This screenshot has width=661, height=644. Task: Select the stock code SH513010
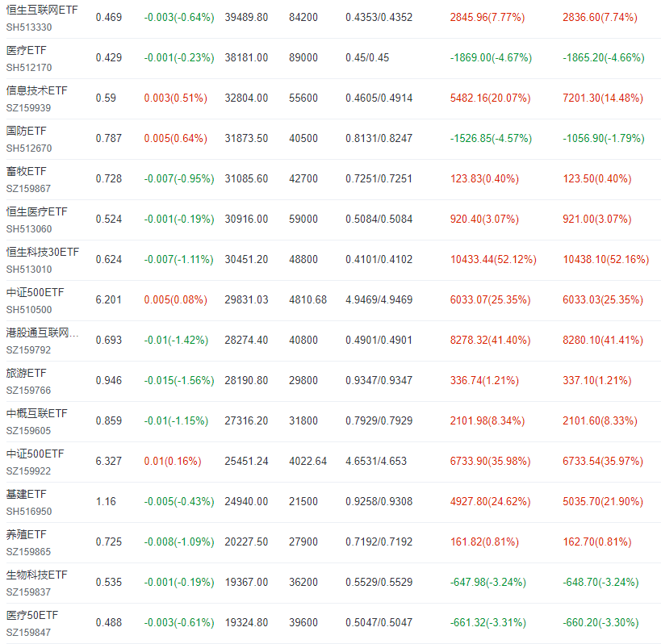pos(29,270)
